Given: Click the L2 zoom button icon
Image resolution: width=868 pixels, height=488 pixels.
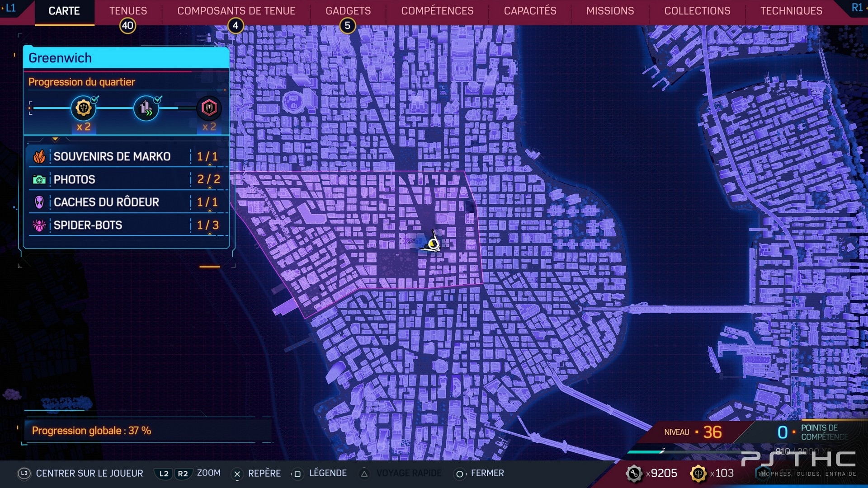Looking at the screenshot, I should tap(164, 474).
